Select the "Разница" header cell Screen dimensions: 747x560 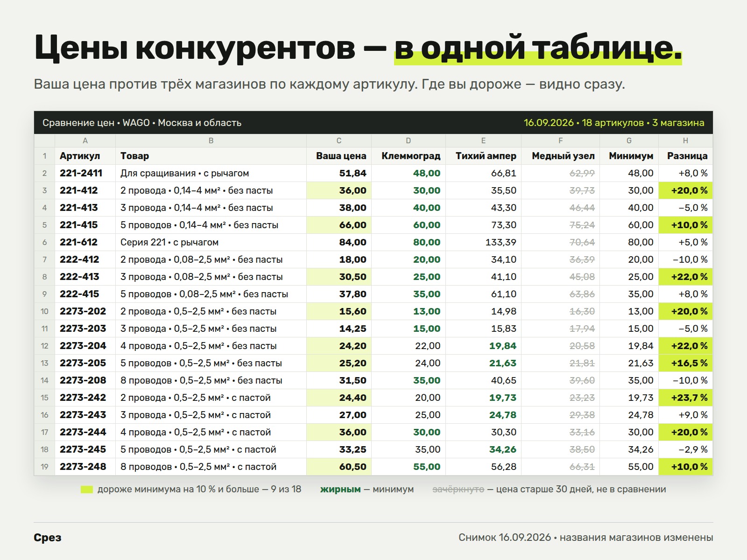click(x=685, y=156)
